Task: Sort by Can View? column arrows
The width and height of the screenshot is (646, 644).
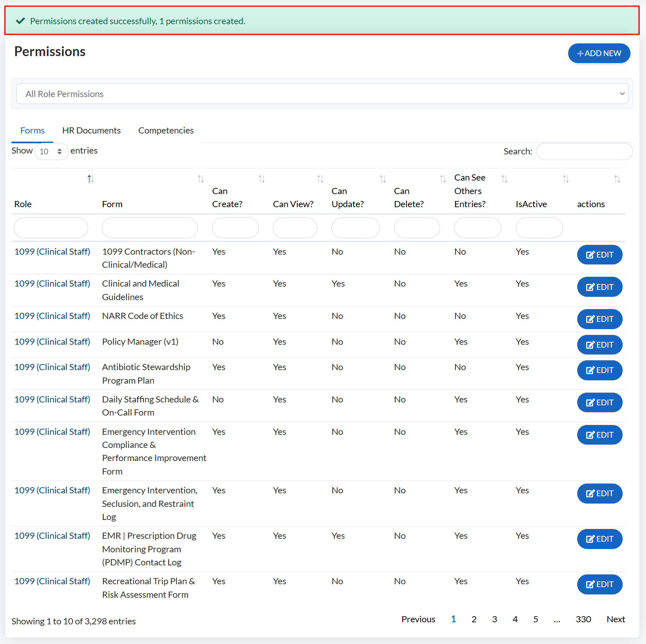Action: click(x=320, y=179)
